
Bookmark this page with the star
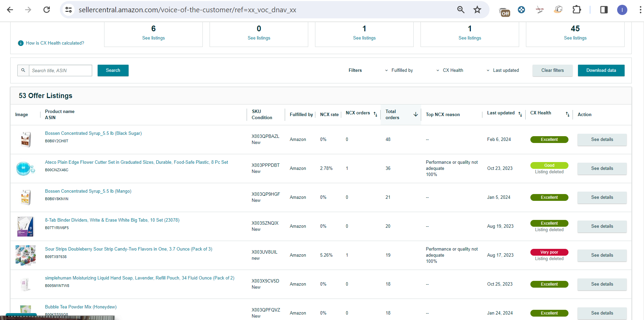point(477,10)
